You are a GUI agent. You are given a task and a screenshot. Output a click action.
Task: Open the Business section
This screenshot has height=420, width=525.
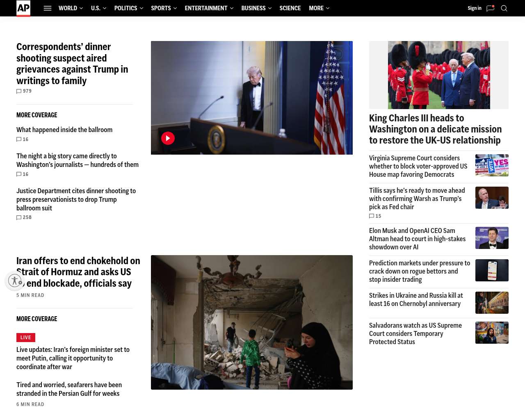click(253, 8)
